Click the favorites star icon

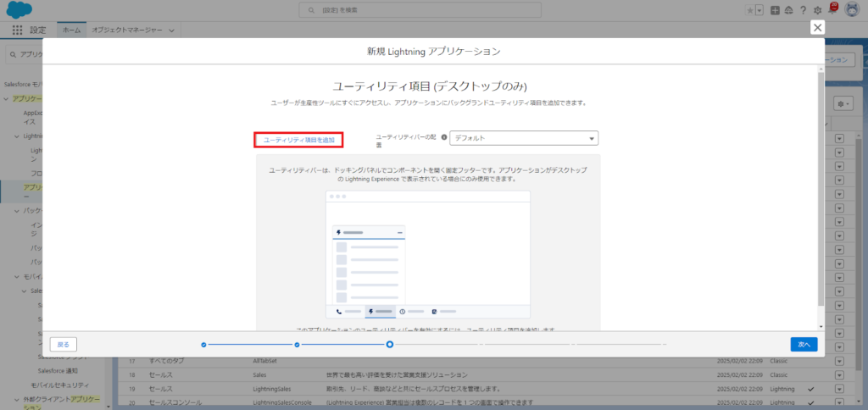(x=749, y=10)
